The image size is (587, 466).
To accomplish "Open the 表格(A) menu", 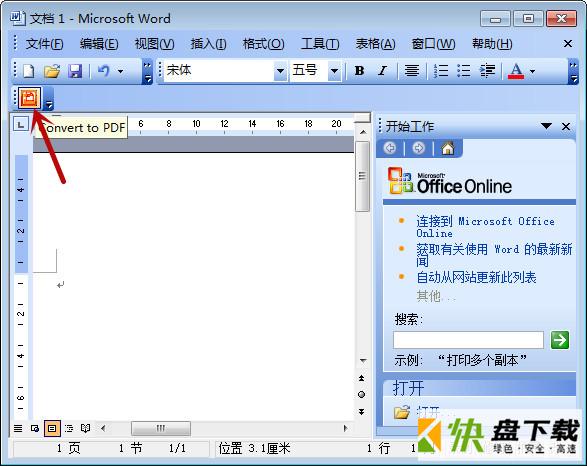I will (375, 44).
